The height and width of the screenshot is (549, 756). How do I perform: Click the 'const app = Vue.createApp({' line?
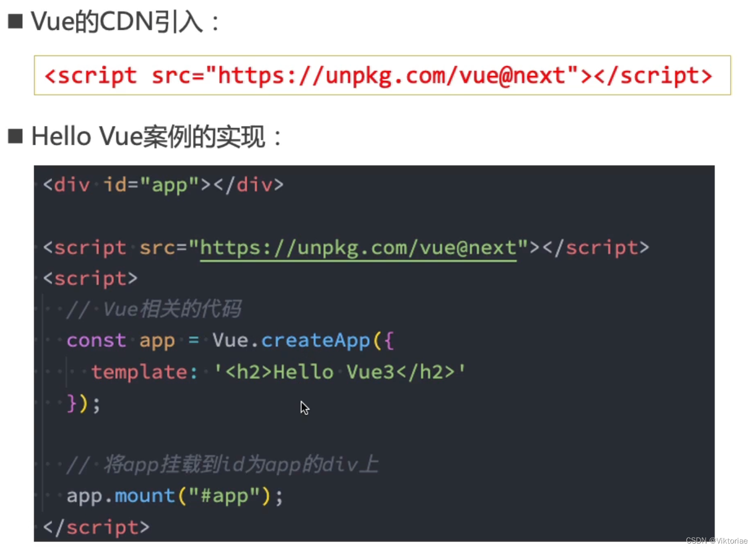230,341
